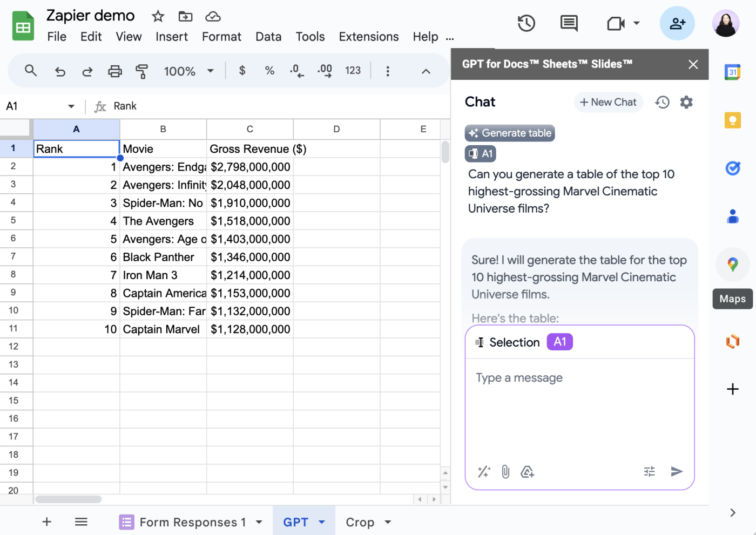Open the Google Sheets home icon
756x535 pixels.
coord(23,26)
